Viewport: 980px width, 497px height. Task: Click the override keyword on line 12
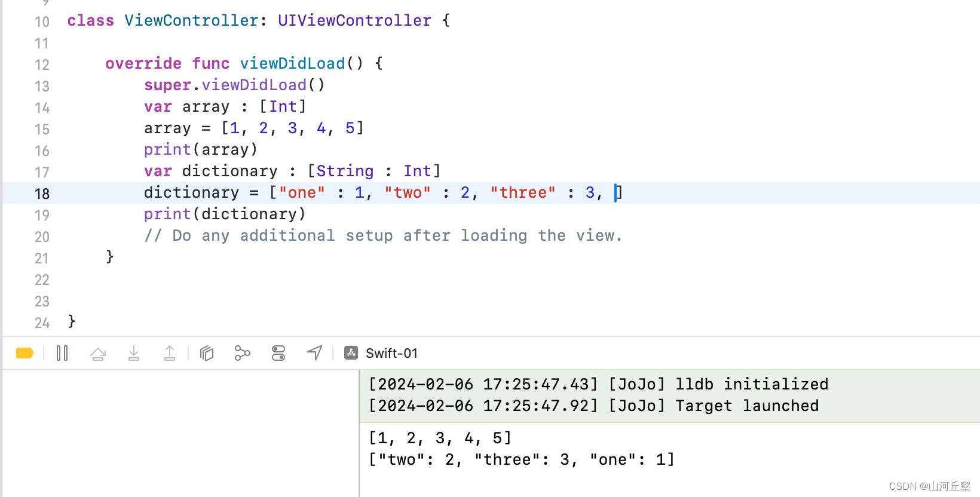coord(143,63)
